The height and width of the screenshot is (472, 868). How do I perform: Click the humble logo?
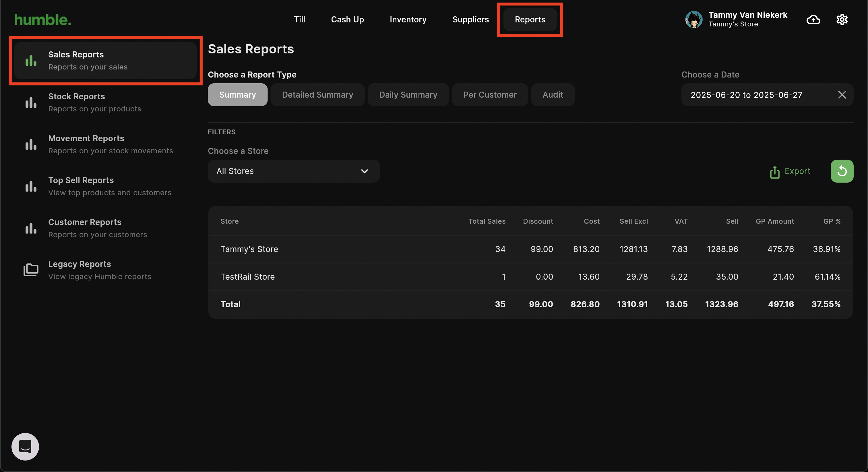(43, 20)
